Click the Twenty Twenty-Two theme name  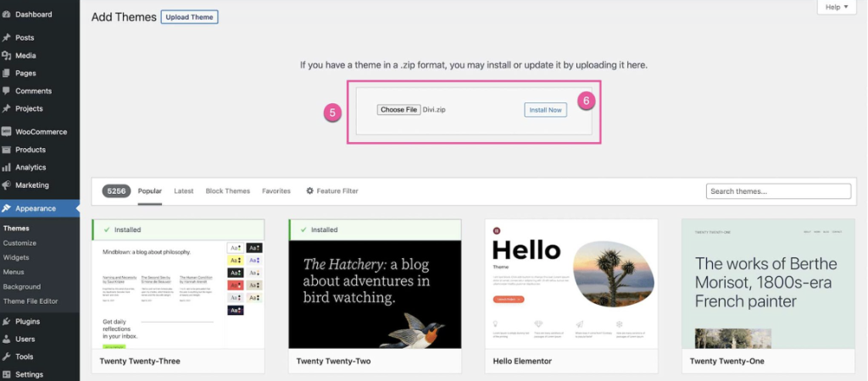pyautogui.click(x=333, y=361)
